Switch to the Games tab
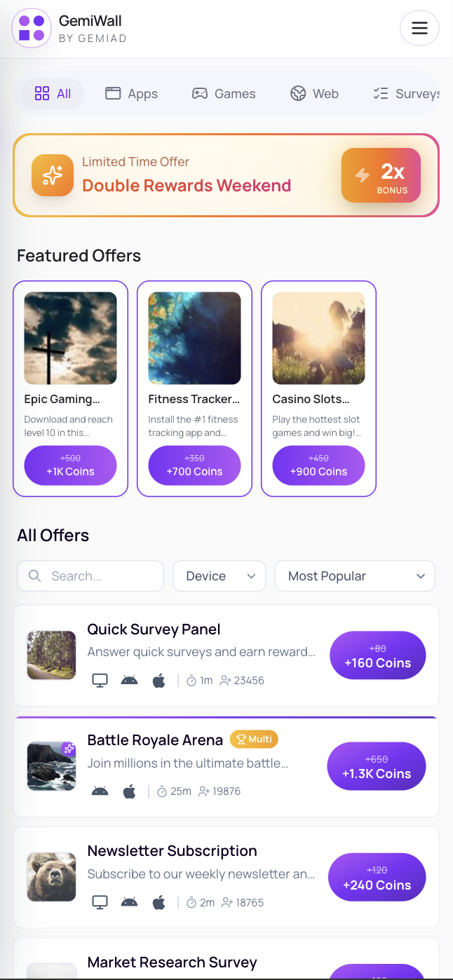 pos(224,93)
